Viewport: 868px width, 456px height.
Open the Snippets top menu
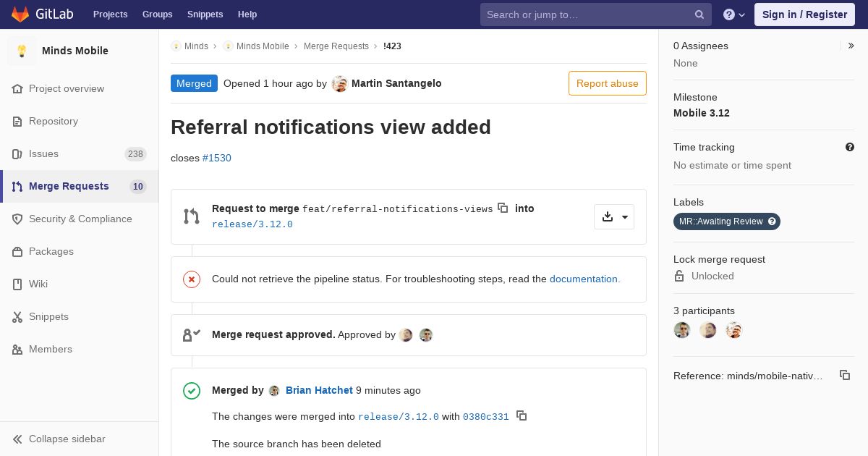pyautogui.click(x=205, y=14)
